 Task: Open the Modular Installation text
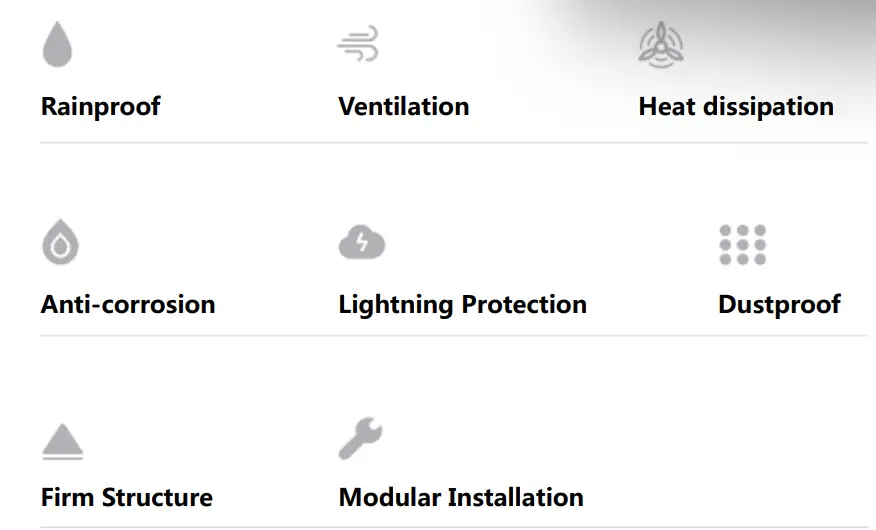coord(461,498)
